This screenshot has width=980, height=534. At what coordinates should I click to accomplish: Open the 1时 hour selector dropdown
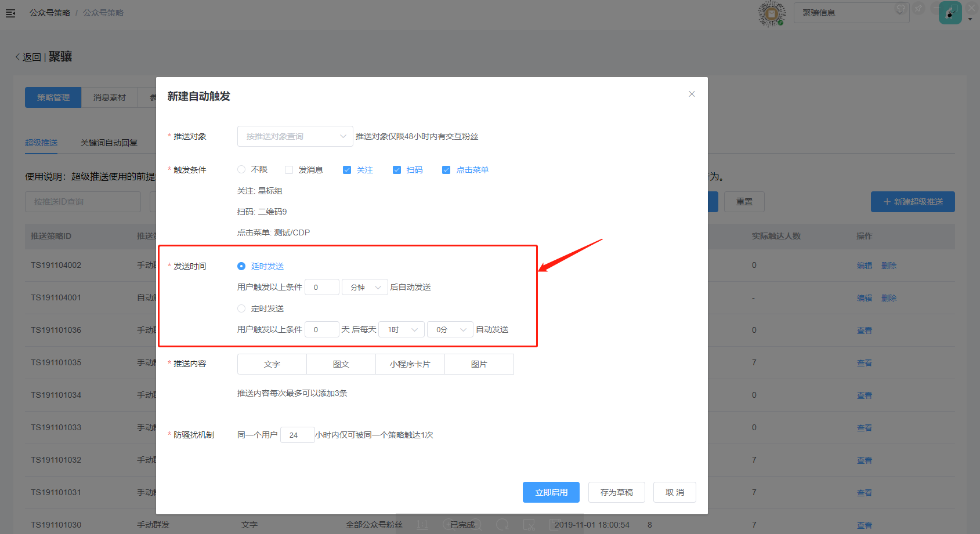[402, 329]
